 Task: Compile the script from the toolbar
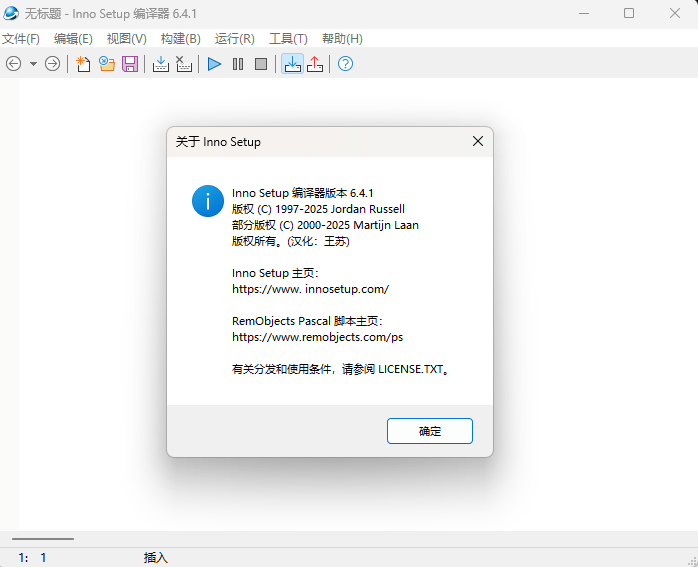161,64
